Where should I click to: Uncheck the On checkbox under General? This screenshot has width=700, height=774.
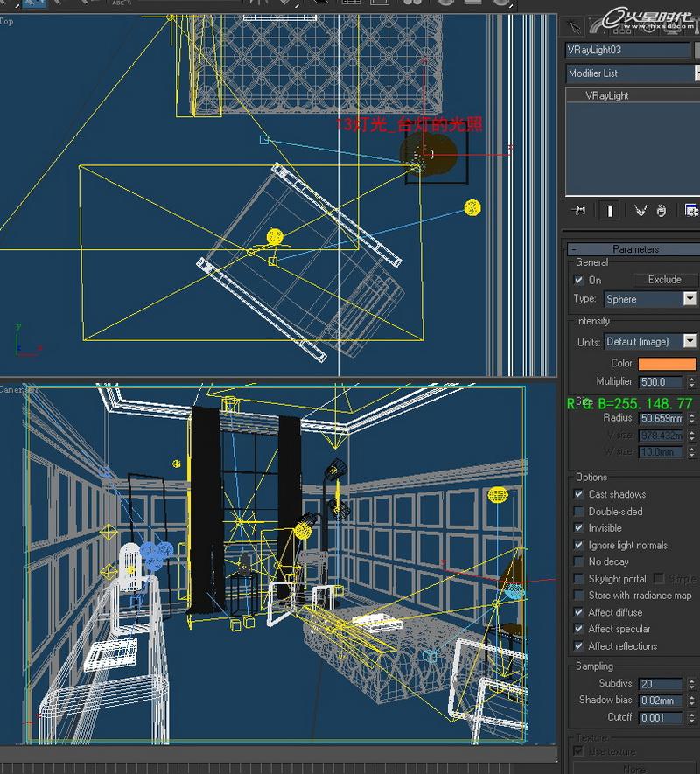click(x=578, y=280)
